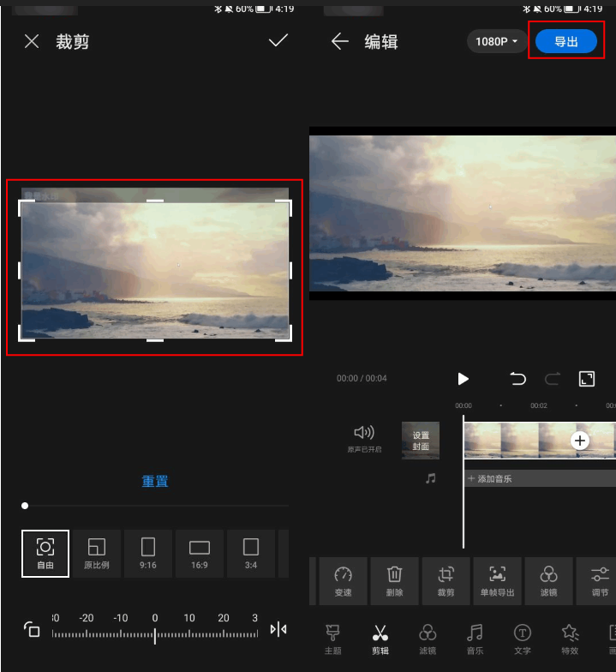Open 设置封面 cover thumbnail
Viewport: 616px width, 672px height.
pos(421,440)
